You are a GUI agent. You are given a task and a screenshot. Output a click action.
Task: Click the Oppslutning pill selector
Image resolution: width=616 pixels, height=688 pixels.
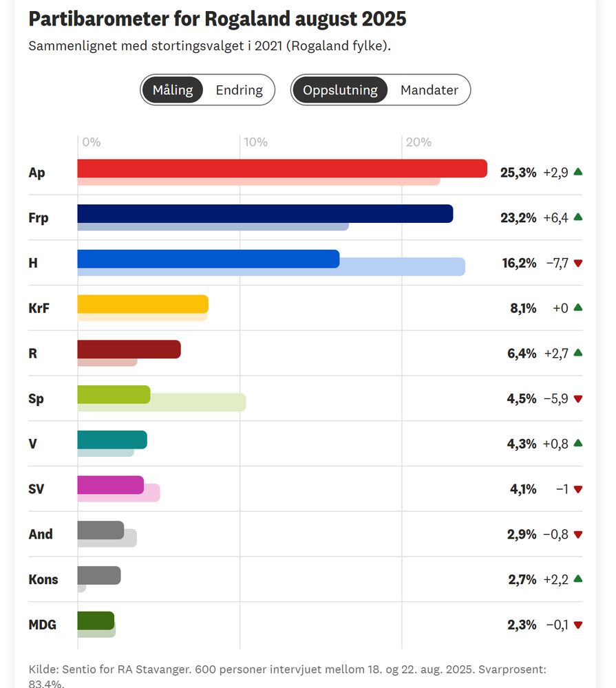click(341, 89)
